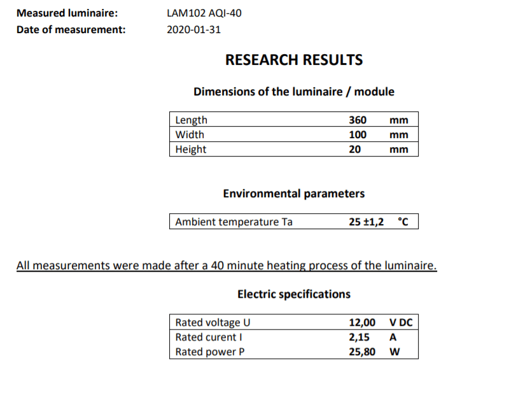
Task: Click the measurement date 2020-01-31
Action: (x=193, y=29)
